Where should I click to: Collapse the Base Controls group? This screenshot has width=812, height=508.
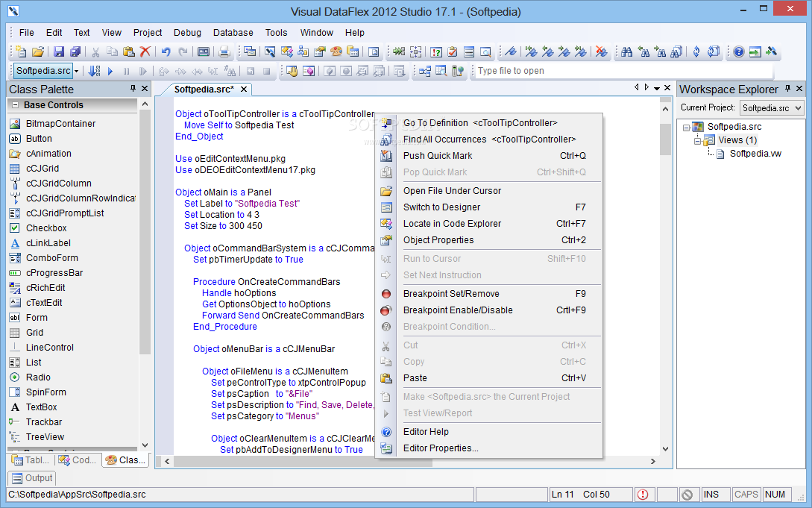[x=15, y=104]
